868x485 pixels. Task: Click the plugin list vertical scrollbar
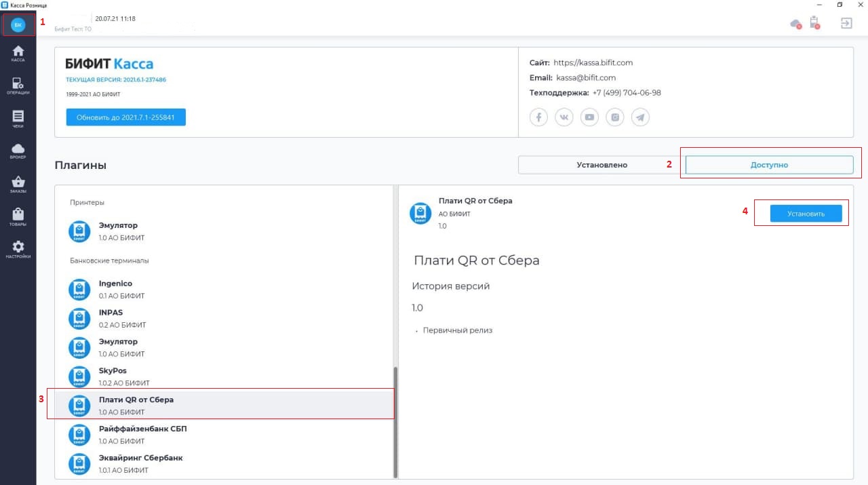395,421
